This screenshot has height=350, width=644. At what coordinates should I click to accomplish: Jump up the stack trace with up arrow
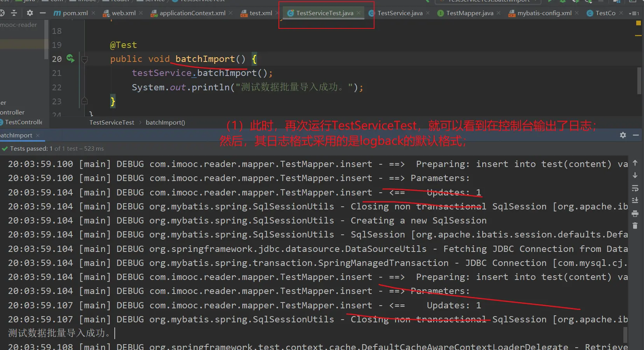(635, 163)
